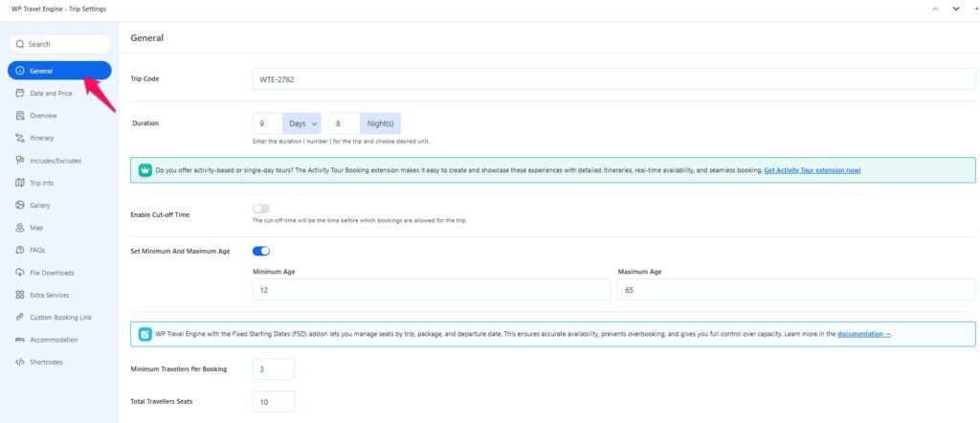The image size is (980, 423).
Task: Click the Trip Code input field
Action: point(613,78)
